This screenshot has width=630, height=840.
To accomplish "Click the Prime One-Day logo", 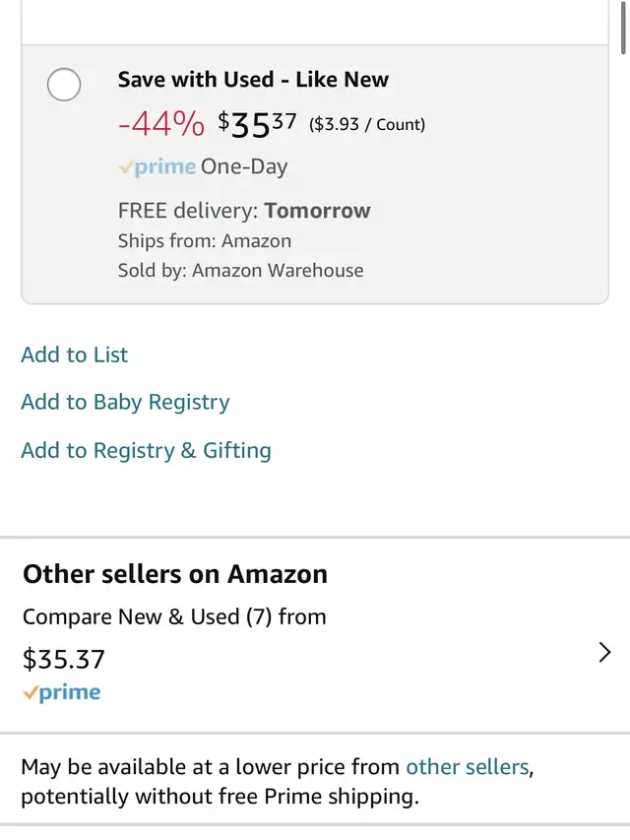I will [x=157, y=167].
